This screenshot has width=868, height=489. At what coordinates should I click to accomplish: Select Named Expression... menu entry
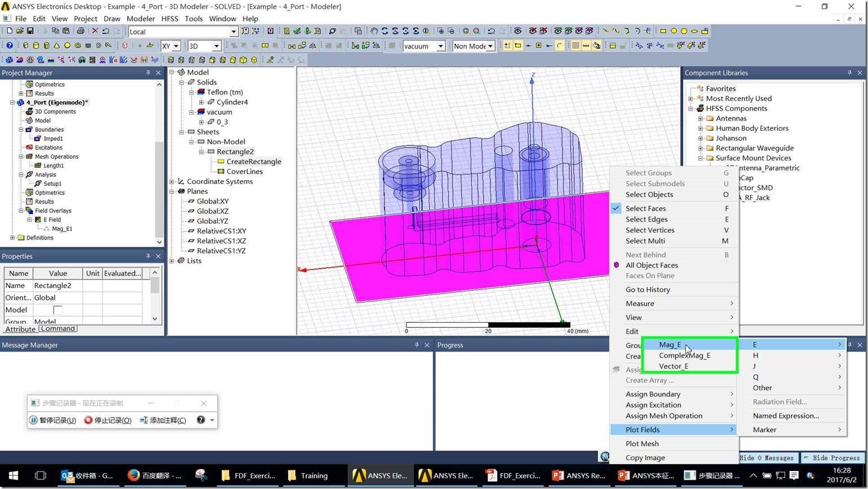[786, 416]
